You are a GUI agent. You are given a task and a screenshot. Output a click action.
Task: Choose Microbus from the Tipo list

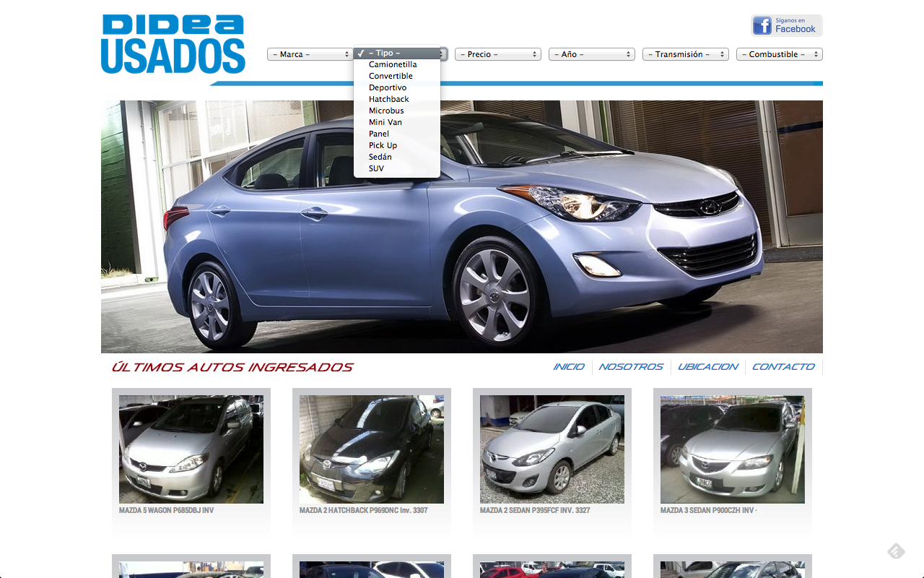397,111
